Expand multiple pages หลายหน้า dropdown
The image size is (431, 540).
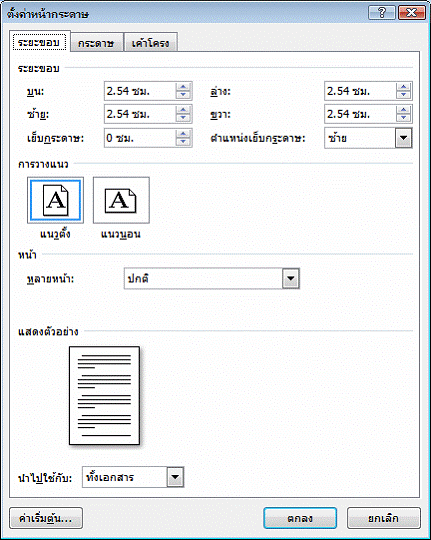291,279
